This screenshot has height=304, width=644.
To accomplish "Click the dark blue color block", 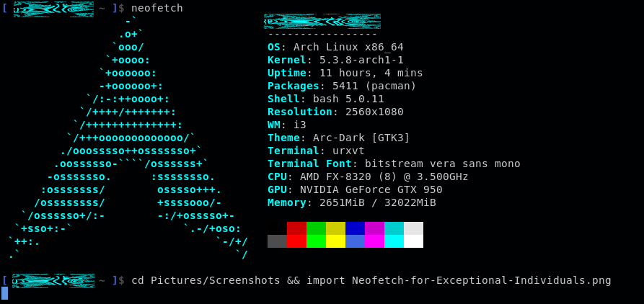I will pyautogui.click(x=356, y=228).
